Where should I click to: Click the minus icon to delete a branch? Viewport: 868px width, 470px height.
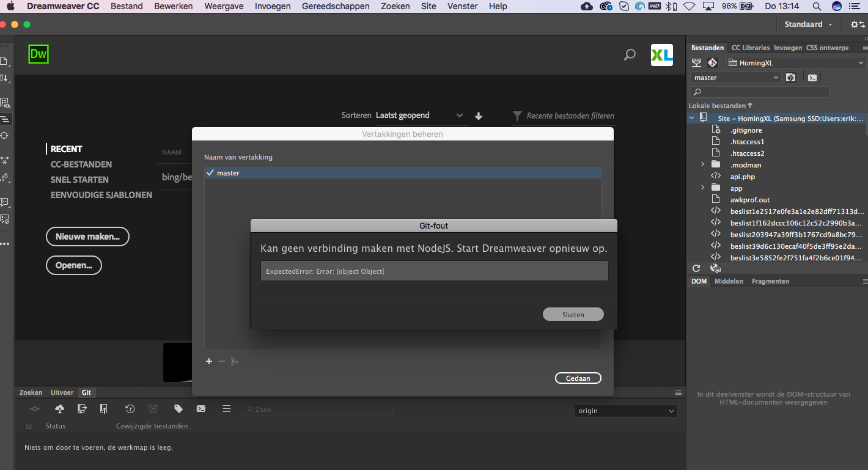(x=222, y=361)
